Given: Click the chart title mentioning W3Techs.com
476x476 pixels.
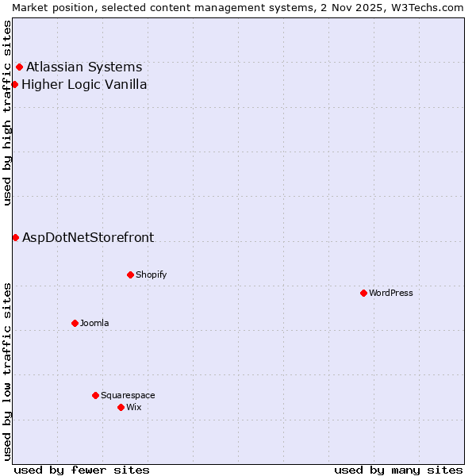Looking at the screenshot, I should click(238, 7).
